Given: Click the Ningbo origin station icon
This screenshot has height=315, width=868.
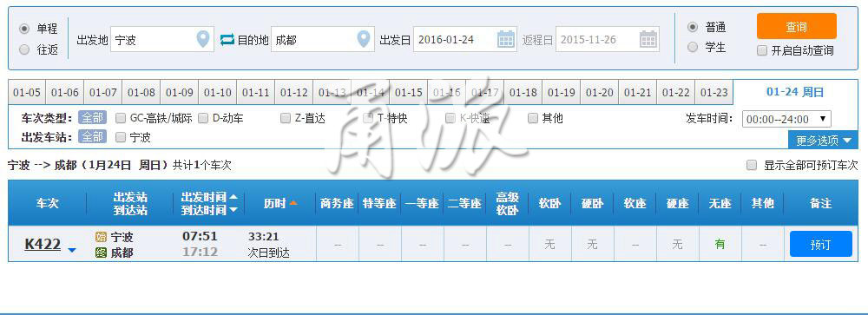Looking at the screenshot, I should point(101,237).
